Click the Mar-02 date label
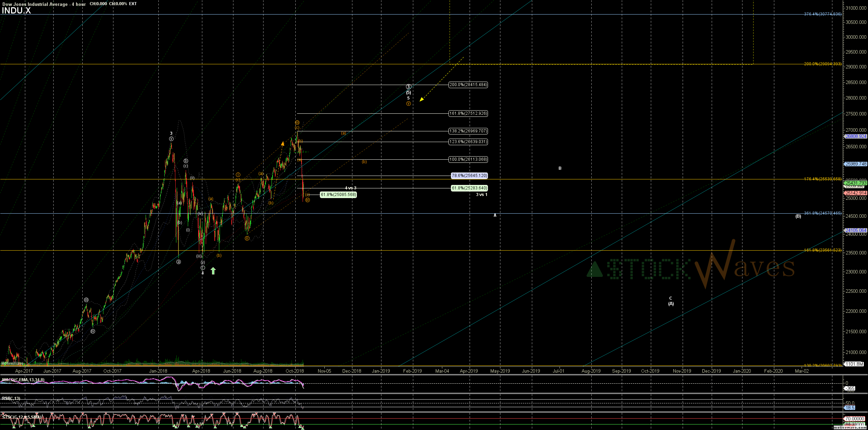868x430 pixels. tap(802, 371)
